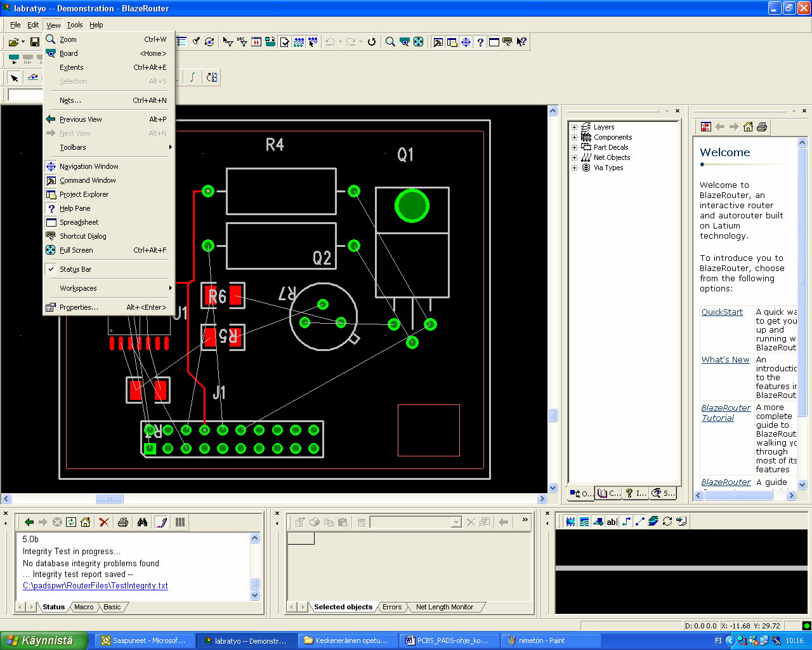The width and height of the screenshot is (812, 650).
Task: Click the Board view toolbar icon
Action: [404, 42]
